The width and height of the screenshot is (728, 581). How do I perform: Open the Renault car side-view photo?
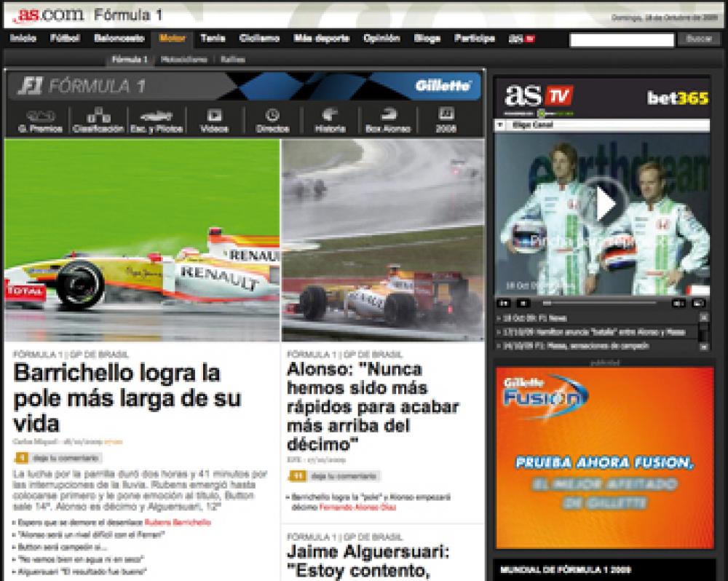pos(142,240)
